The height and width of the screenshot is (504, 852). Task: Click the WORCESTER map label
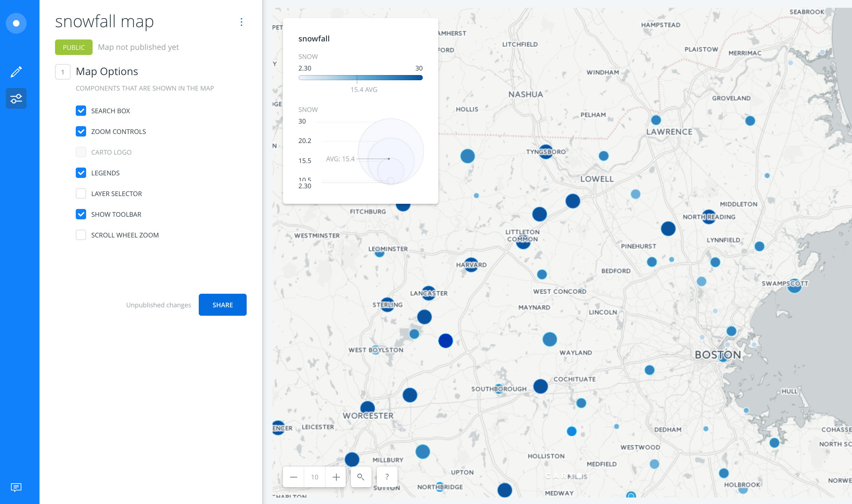click(x=368, y=416)
